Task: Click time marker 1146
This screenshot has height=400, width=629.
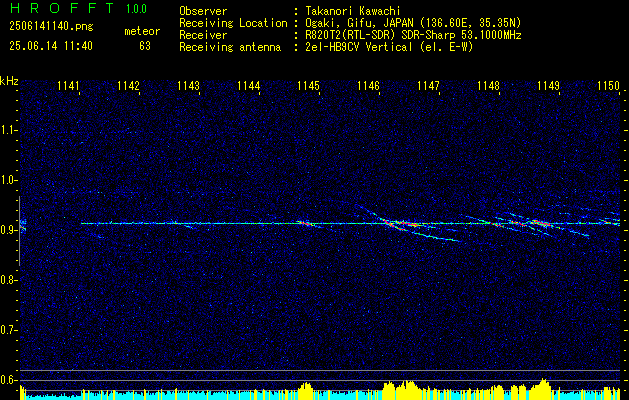Action: click(x=368, y=86)
